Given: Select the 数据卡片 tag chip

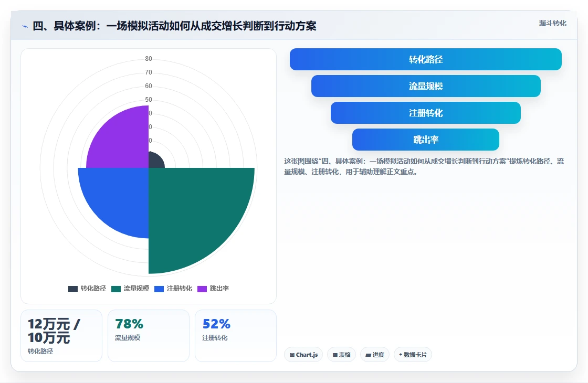Looking at the screenshot, I should pos(413,355).
